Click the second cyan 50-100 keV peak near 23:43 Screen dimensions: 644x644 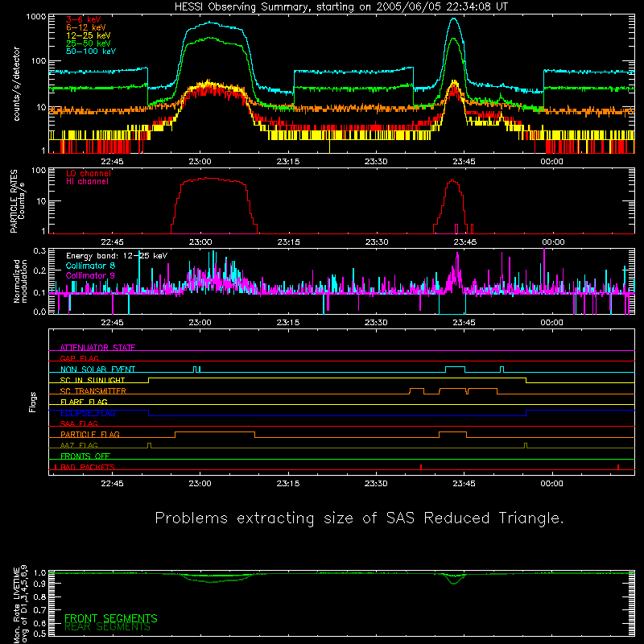coord(453,19)
